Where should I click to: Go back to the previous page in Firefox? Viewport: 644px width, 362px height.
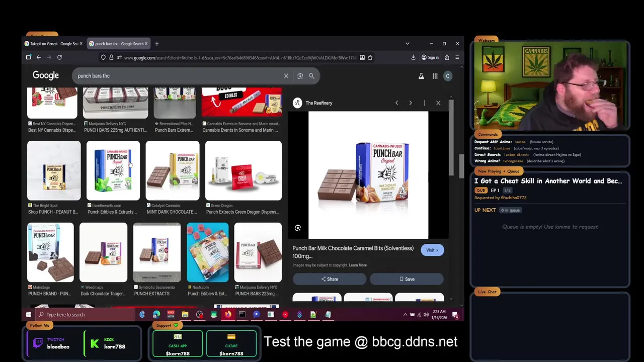click(38, 57)
